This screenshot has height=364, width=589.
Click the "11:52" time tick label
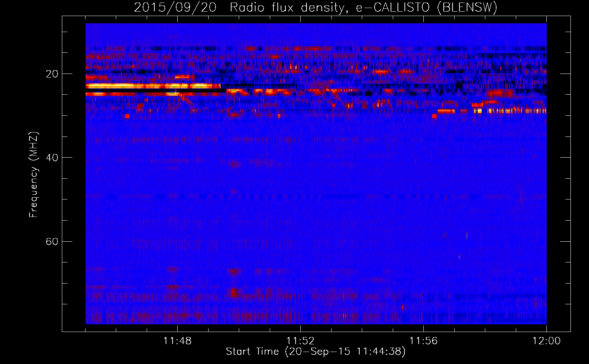pyautogui.click(x=300, y=341)
